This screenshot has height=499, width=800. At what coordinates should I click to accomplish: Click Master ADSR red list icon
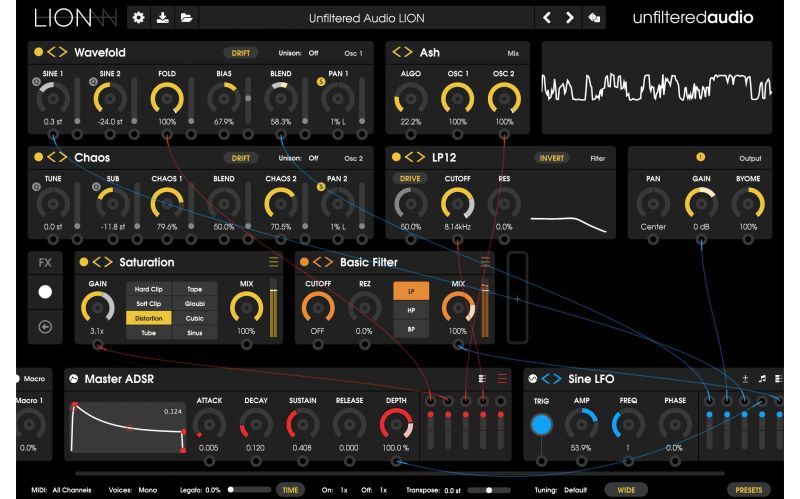pos(502,379)
